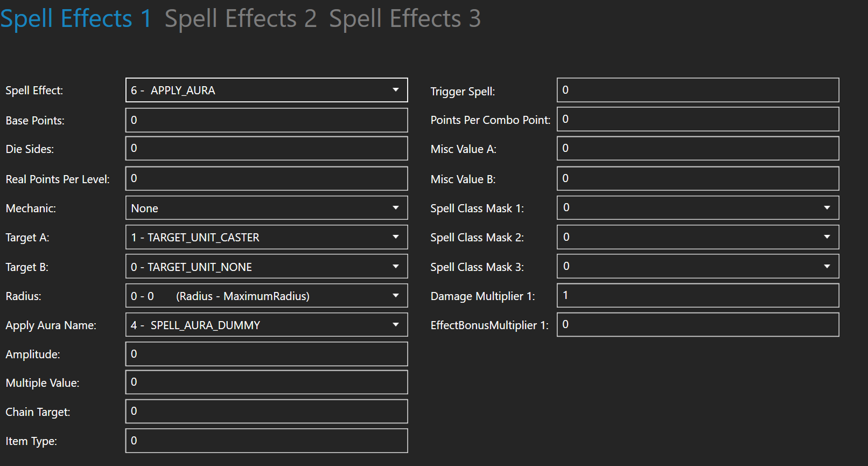Select the EffectBonusMultiplier 1 input field

697,324
